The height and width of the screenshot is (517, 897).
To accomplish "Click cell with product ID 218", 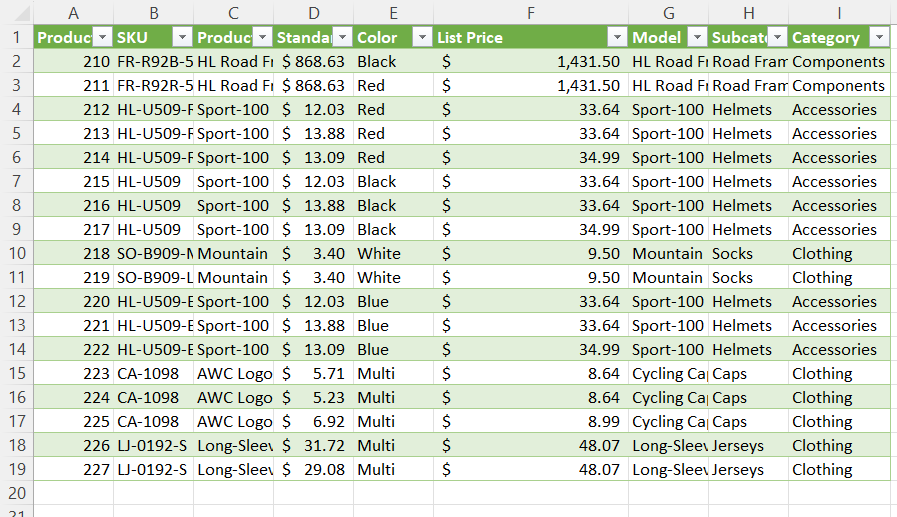I will [x=73, y=253].
